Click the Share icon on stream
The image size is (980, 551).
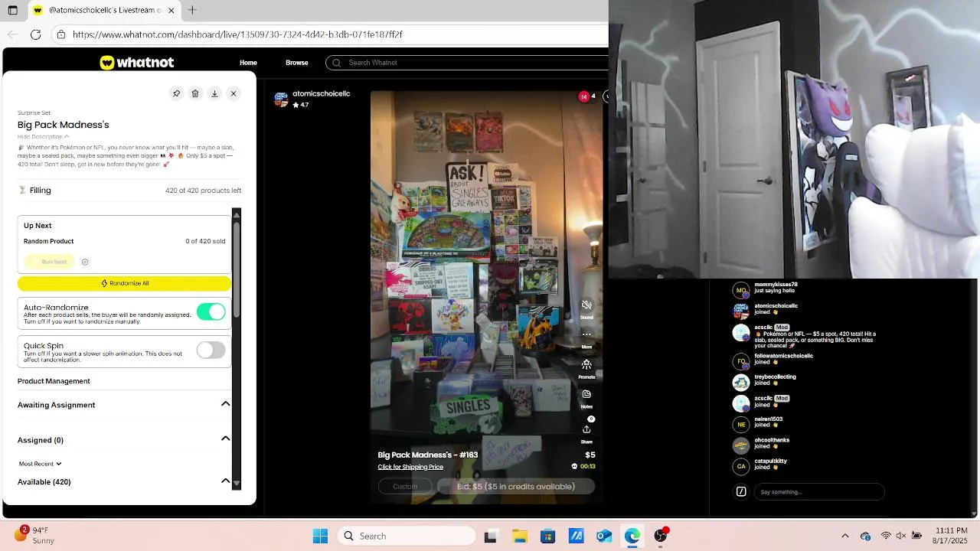tap(586, 429)
